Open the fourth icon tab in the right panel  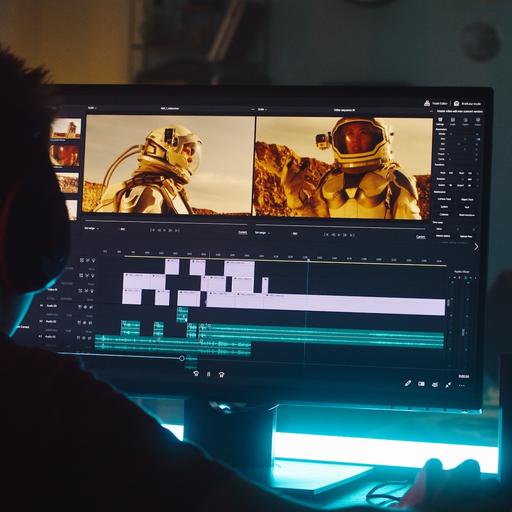(478, 120)
